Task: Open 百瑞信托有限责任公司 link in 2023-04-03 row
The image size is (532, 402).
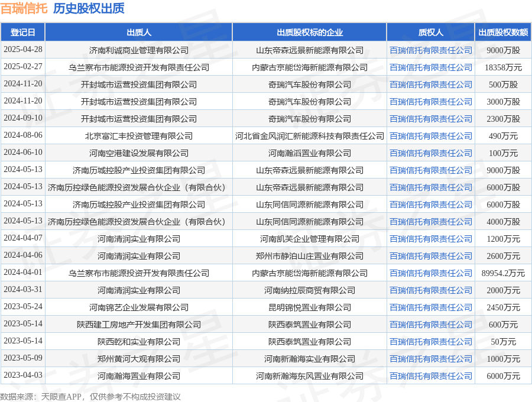Action: pos(430,376)
